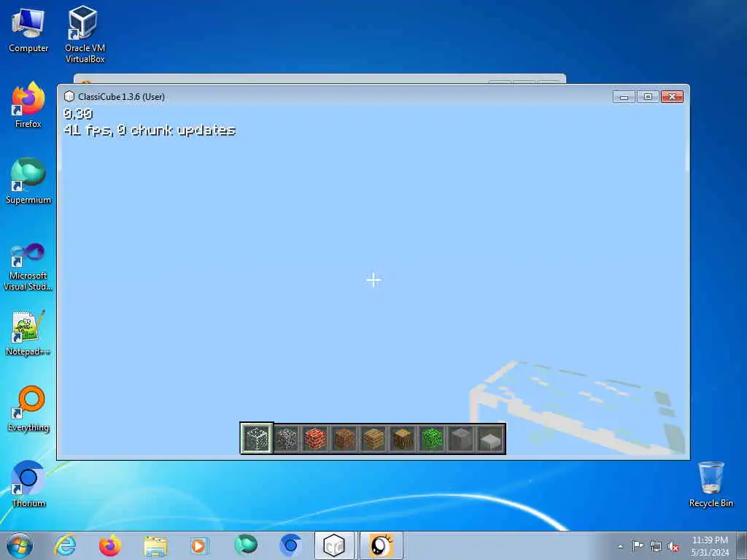The width and height of the screenshot is (747, 560).
Task: Click the crosshair in the game view
Action: tap(373, 280)
